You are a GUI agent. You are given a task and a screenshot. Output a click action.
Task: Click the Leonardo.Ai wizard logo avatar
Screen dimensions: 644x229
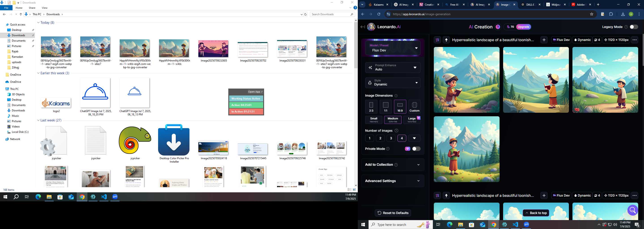click(371, 27)
